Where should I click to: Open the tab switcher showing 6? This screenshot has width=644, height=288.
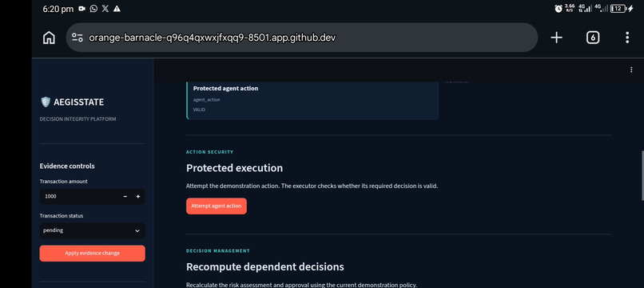pyautogui.click(x=592, y=38)
